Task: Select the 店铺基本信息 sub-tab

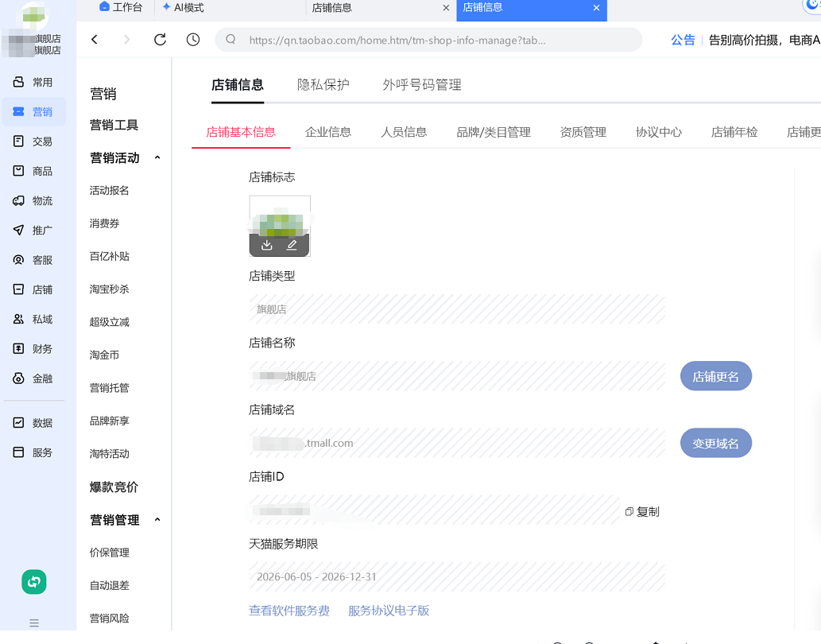Action: coord(241,132)
